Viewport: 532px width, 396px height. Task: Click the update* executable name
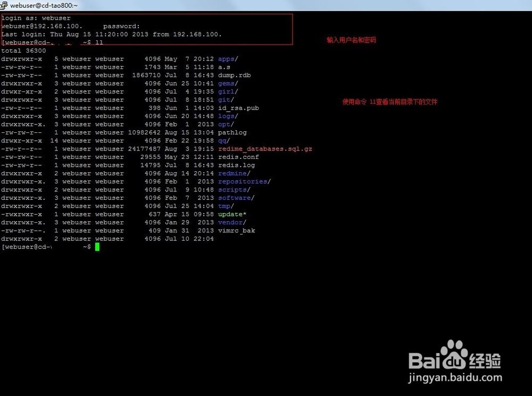pyautogui.click(x=232, y=214)
